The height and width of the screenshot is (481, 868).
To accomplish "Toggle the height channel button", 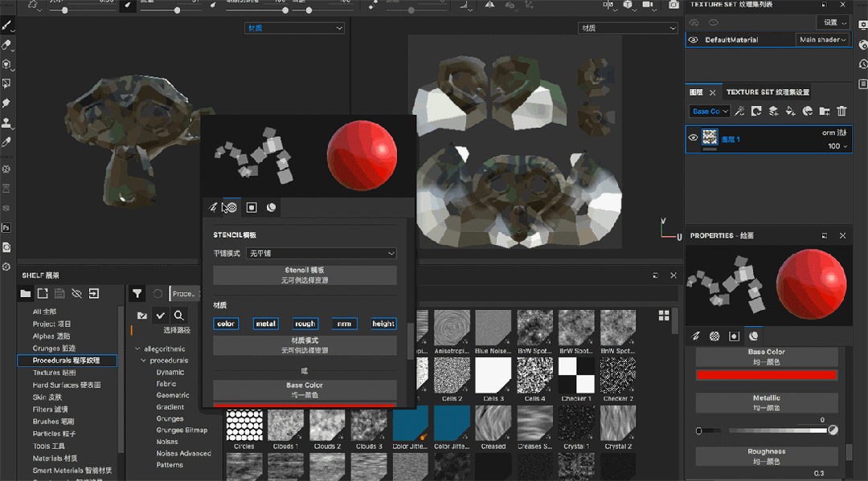I will tap(383, 324).
